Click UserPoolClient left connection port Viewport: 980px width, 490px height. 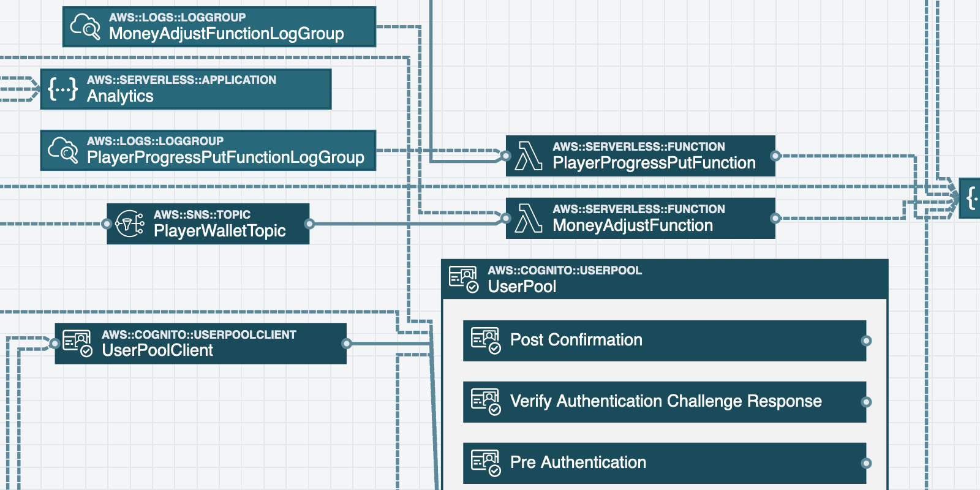click(55, 344)
